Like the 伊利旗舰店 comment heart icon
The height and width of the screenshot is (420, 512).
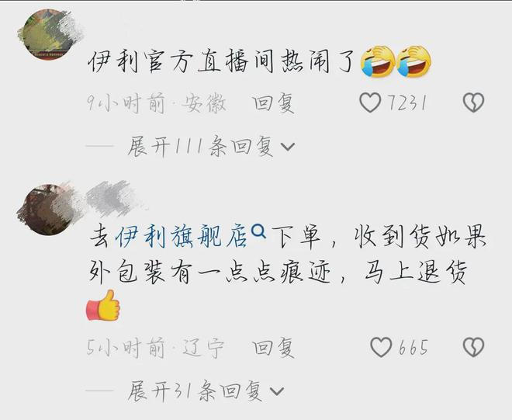pyautogui.click(x=381, y=347)
